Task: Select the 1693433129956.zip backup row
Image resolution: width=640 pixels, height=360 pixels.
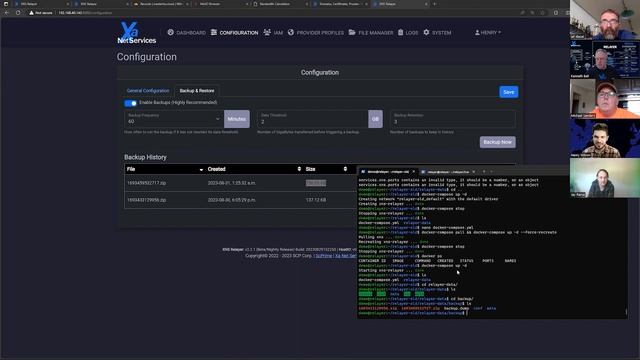Action: click(241, 200)
